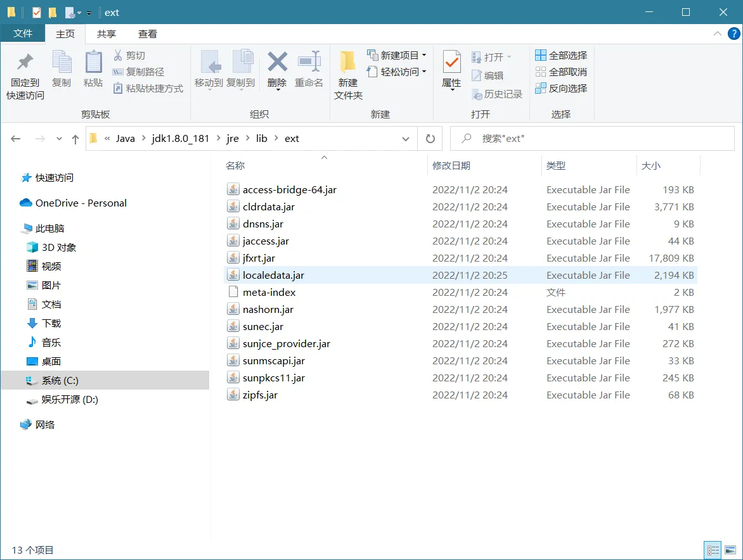743x560 pixels.
Task: Open Easy Access (轻松访问) dropdown
Action: coord(397,72)
